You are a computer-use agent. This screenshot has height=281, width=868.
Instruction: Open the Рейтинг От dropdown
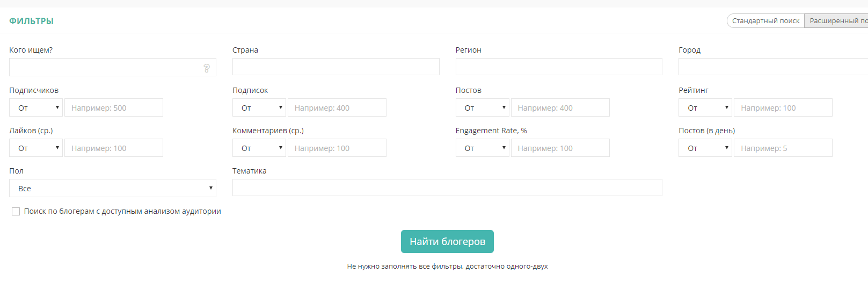705,107
